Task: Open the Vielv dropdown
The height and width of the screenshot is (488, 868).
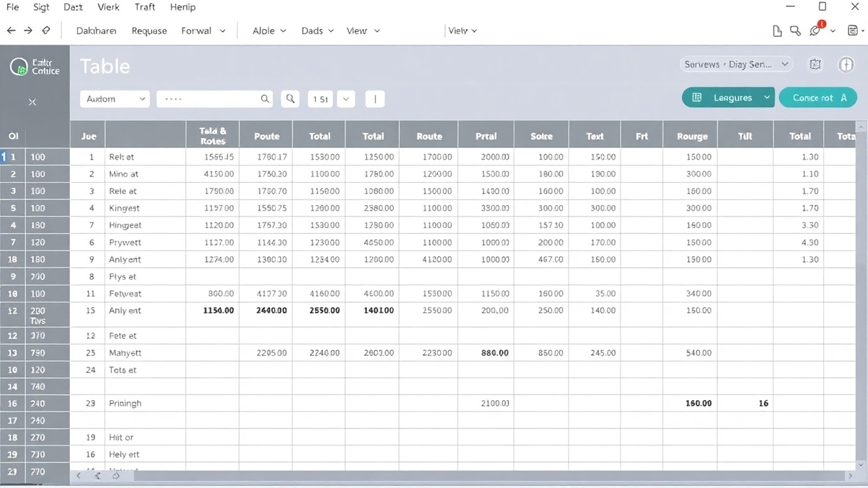Action: pyautogui.click(x=463, y=31)
